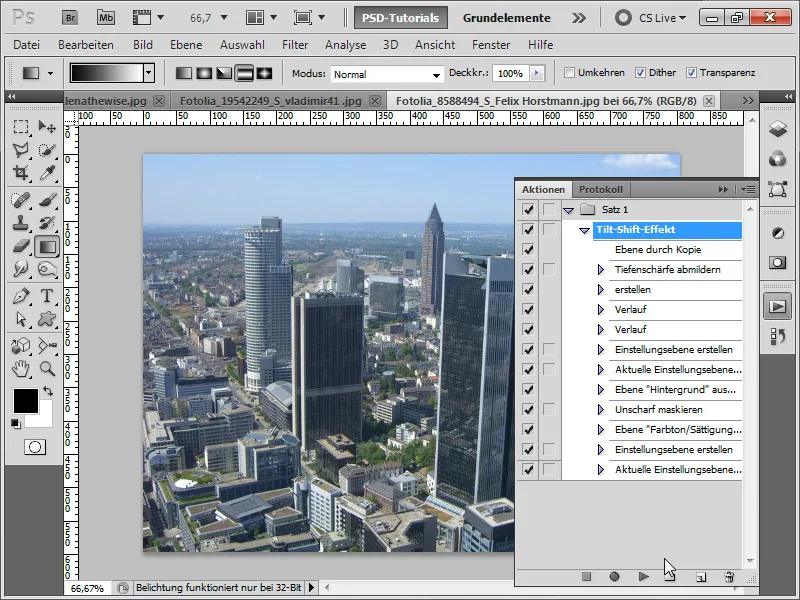The height and width of the screenshot is (600, 800).
Task: Select the Clone Stamp tool
Action: pyautogui.click(x=21, y=223)
